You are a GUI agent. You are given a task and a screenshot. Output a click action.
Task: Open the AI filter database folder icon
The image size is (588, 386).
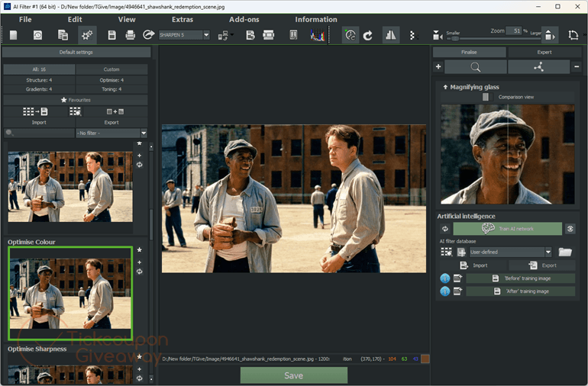pyautogui.click(x=565, y=252)
